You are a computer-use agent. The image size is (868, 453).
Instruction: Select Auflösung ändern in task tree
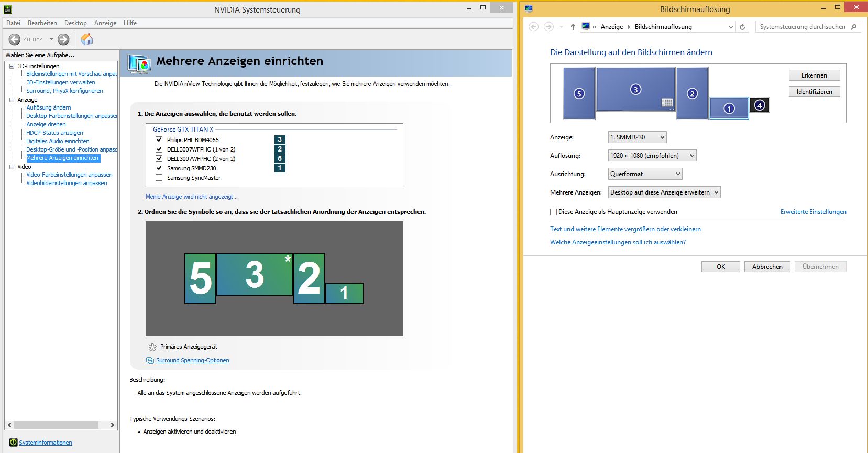[49, 107]
